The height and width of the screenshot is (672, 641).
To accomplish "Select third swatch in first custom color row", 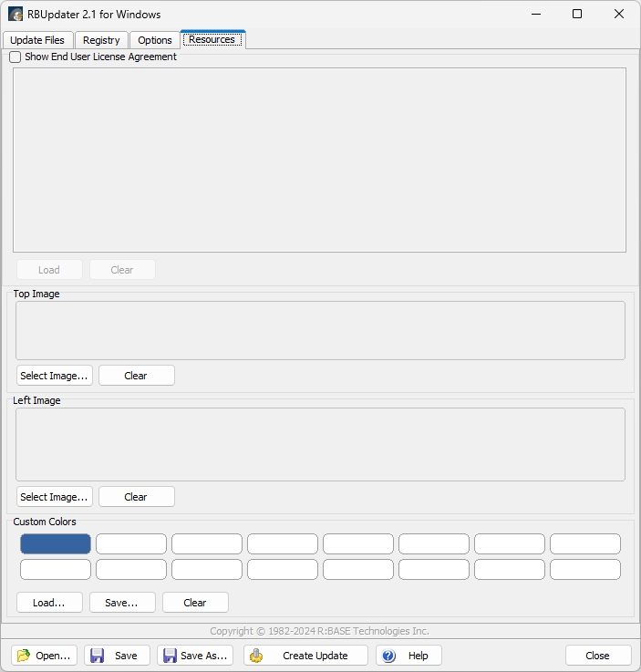I will pyautogui.click(x=207, y=543).
